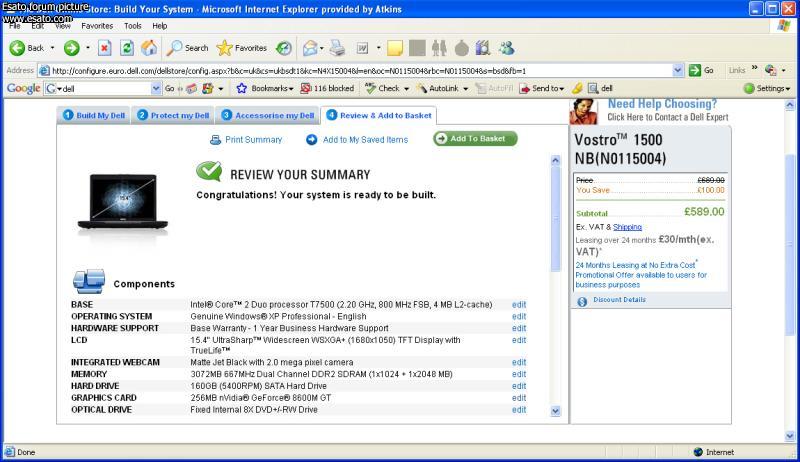Stop page loading with red X icon

(x=105, y=48)
